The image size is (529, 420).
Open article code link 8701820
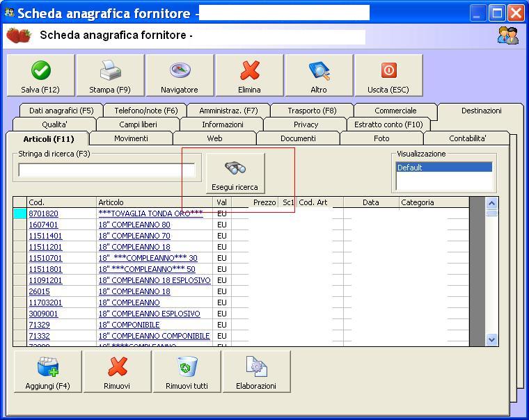coord(43,213)
